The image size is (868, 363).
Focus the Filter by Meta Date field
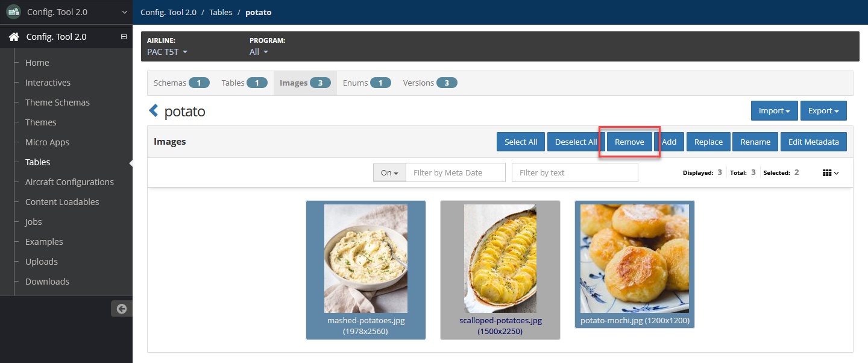[456, 172]
